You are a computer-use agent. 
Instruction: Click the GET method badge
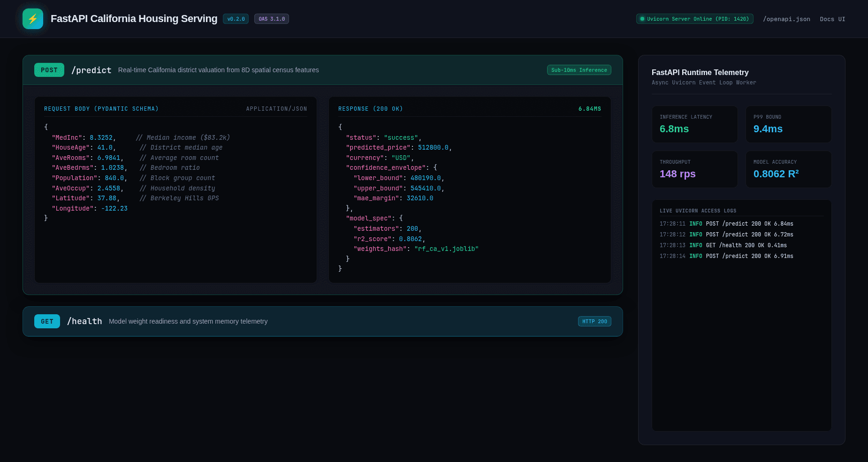(x=47, y=321)
